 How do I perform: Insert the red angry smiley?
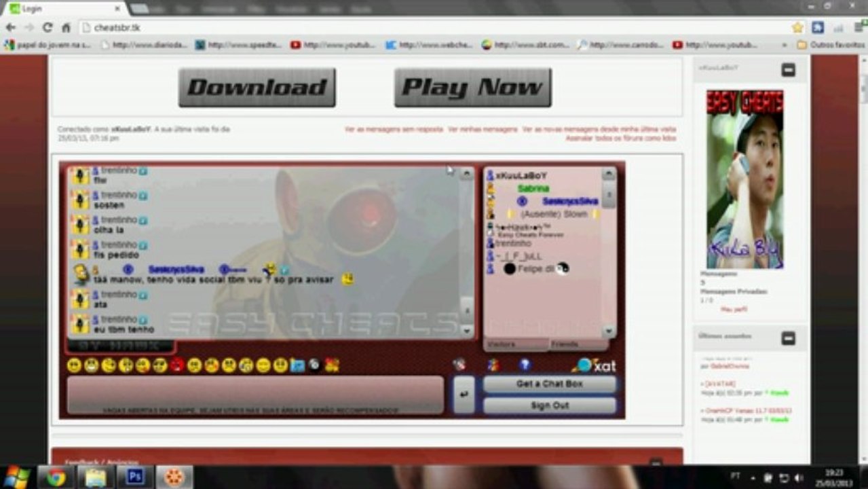[x=177, y=365]
